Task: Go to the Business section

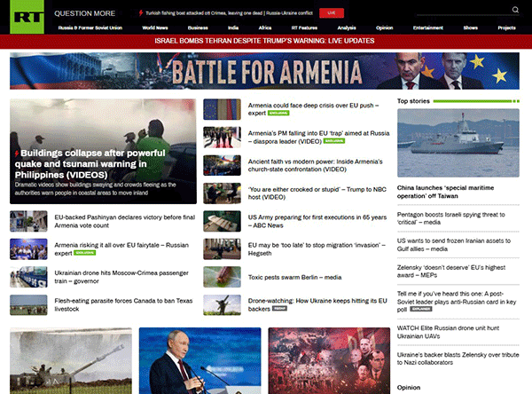Action: tap(198, 28)
